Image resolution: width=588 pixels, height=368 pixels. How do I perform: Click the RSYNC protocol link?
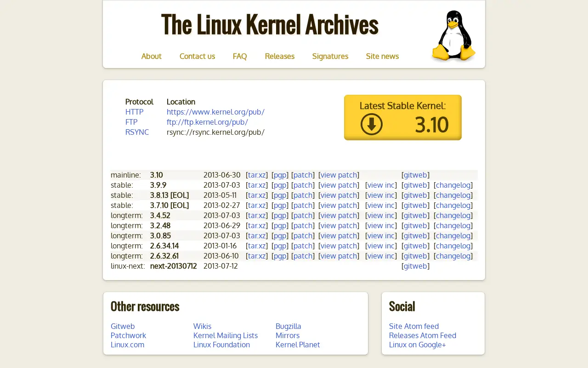pyautogui.click(x=137, y=132)
